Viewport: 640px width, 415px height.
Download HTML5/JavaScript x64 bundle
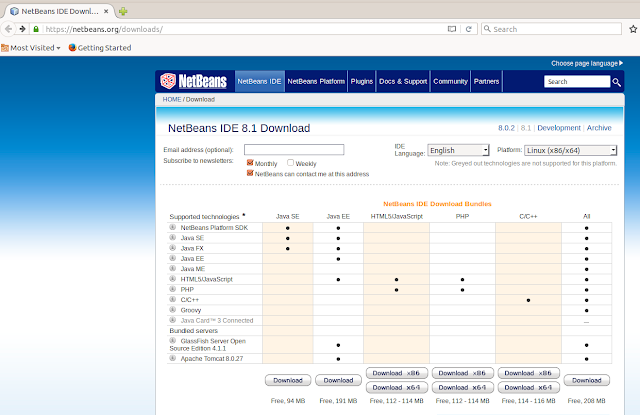point(396,387)
